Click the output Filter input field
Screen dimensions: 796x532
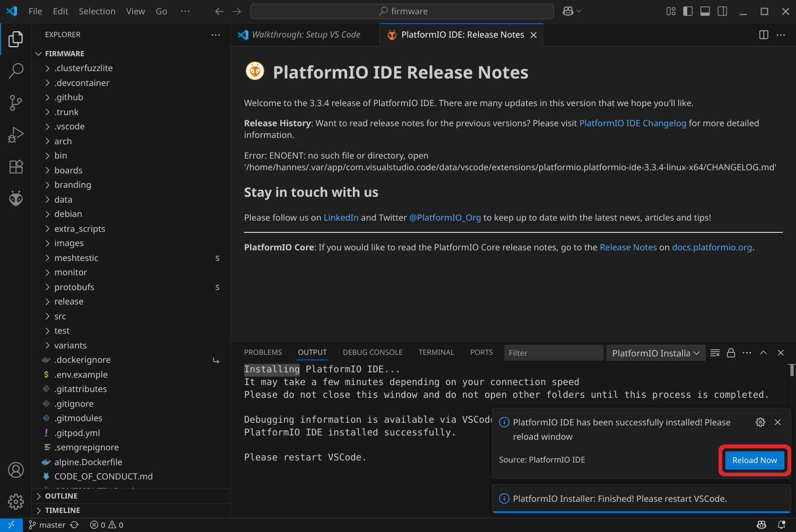[553, 353]
